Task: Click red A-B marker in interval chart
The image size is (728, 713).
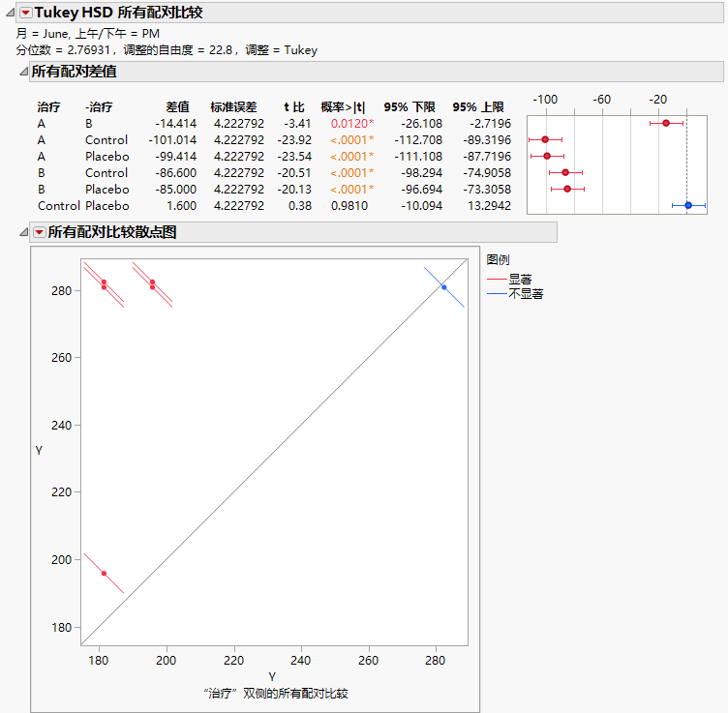Action: 666,123
